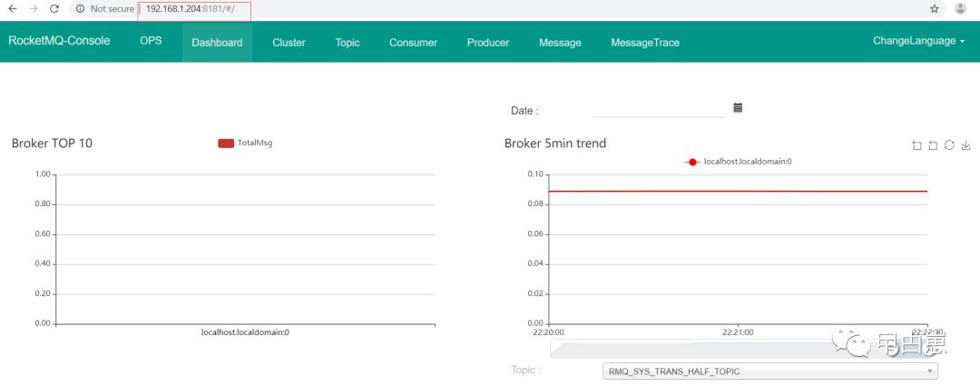Expand the ChangeLanguage dropdown
Viewport: 980px width, 386px height.
[918, 41]
